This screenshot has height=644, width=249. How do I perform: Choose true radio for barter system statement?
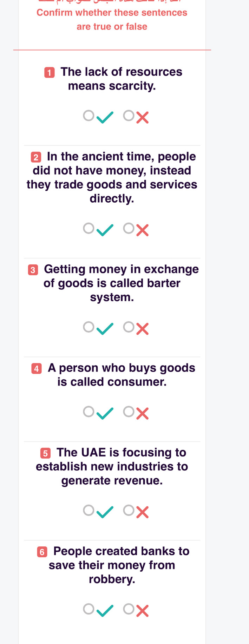pyautogui.click(x=89, y=327)
